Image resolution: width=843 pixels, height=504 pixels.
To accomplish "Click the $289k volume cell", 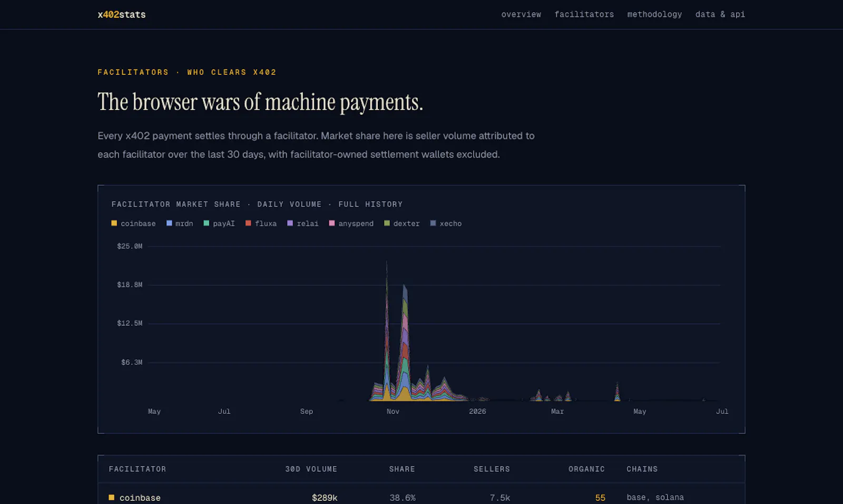I will [325, 498].
